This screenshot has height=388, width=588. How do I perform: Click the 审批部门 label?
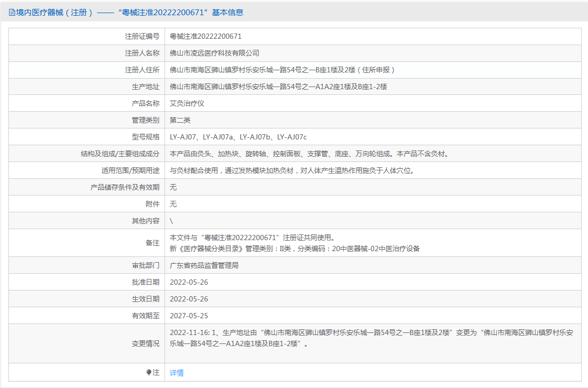tap(146, 266)
